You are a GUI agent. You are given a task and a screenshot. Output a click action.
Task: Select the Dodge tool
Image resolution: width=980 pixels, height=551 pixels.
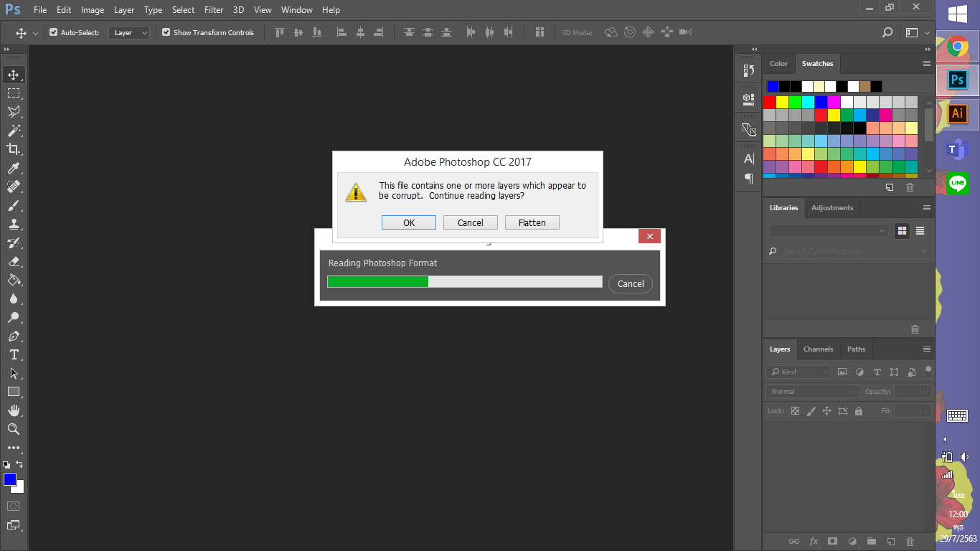tap(14, 317)
